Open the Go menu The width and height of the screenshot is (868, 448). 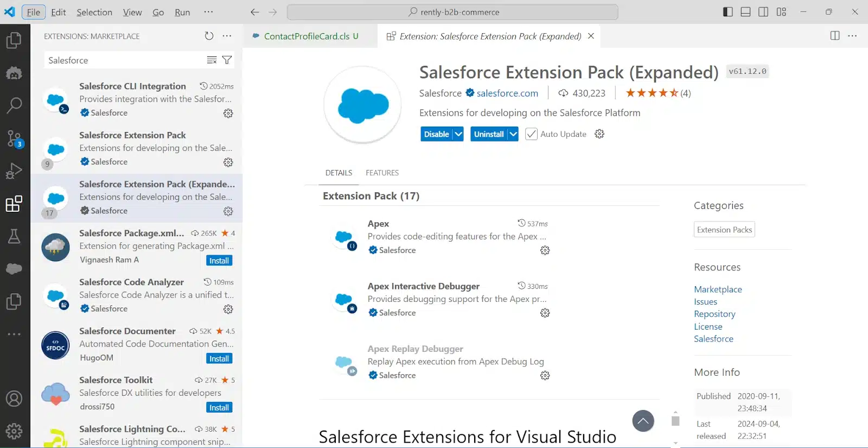click(158, 12)
